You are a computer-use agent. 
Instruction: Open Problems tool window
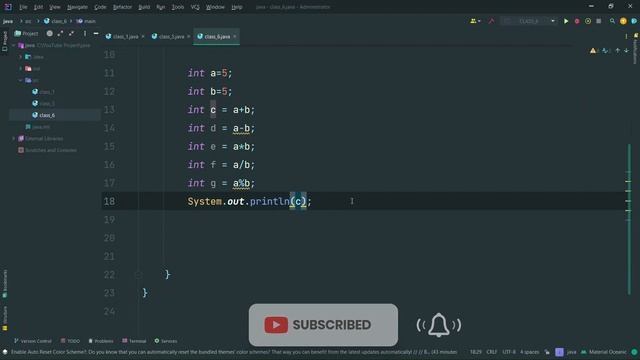(101, 341)
